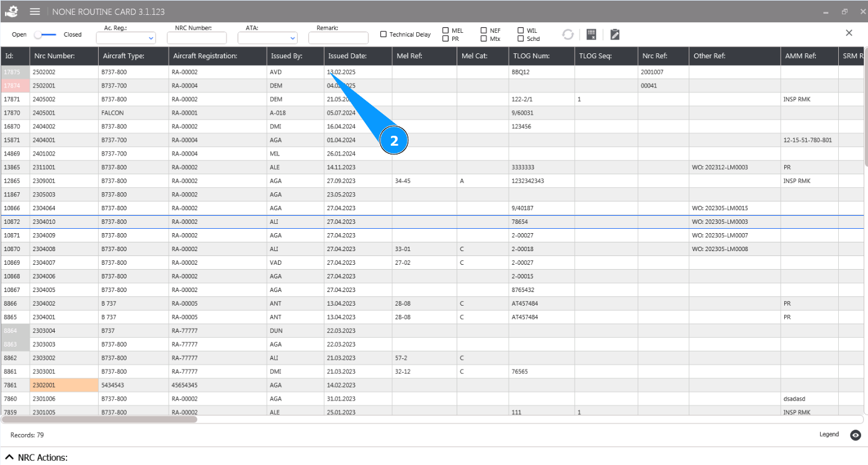Click the export table grid icon
Screen dimensions: 868x465
591,35
